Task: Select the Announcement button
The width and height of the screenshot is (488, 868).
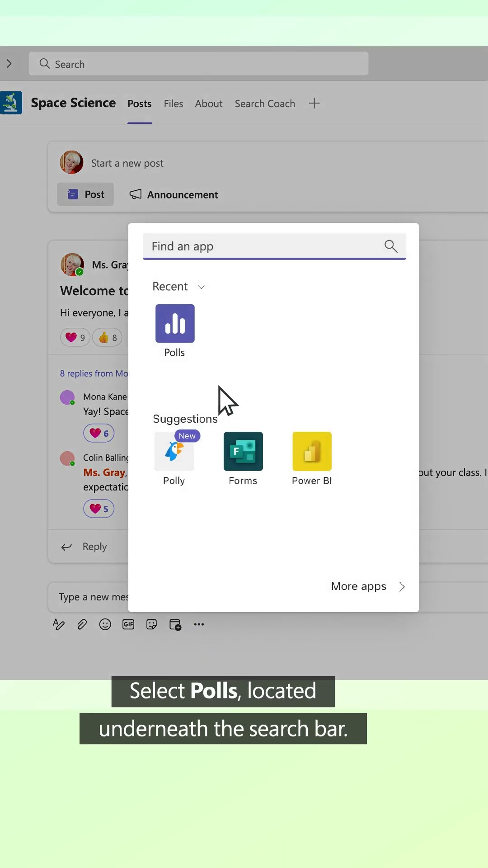Action: pos(174,194)
